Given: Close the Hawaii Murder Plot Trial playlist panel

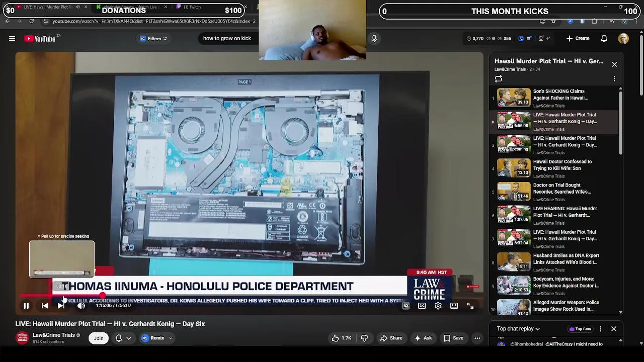Looking at the screenshot, I should point(614,64).
